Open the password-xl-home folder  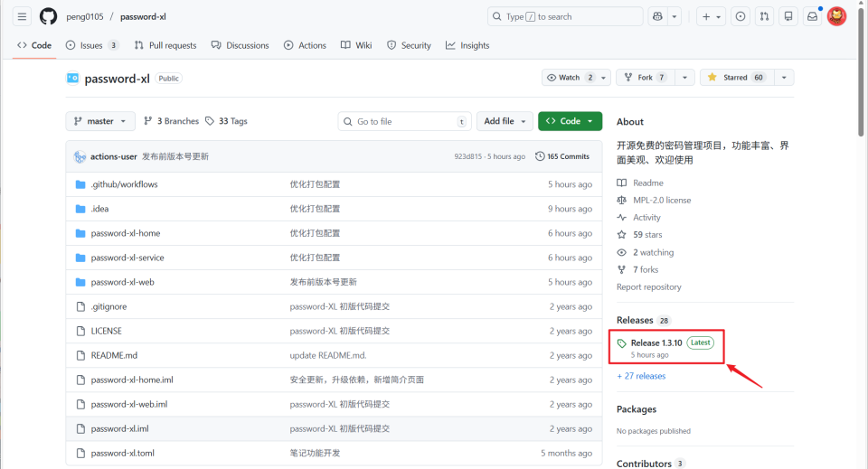tap(126, 233)
